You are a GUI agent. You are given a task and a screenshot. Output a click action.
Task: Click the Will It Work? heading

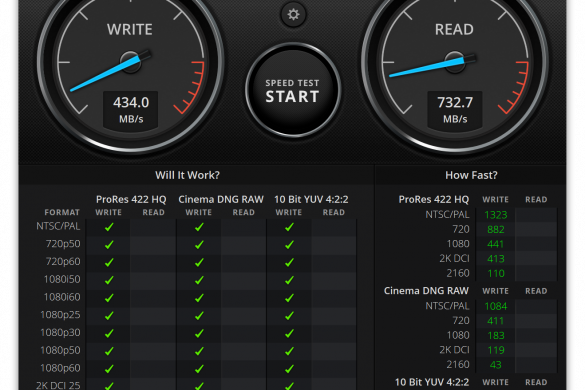click(x=187, y=175)
